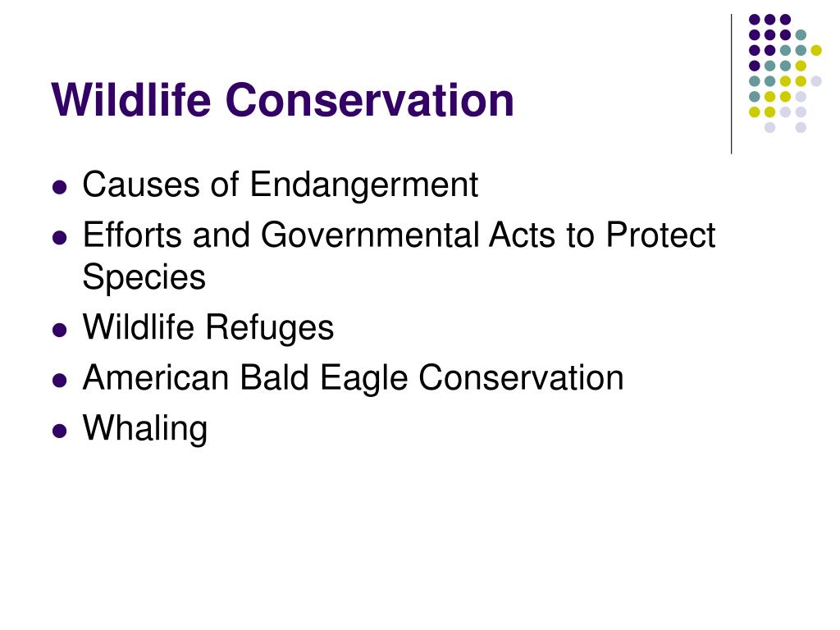
Task: Click the word Wildlife in the title
Action: [131, 99]
